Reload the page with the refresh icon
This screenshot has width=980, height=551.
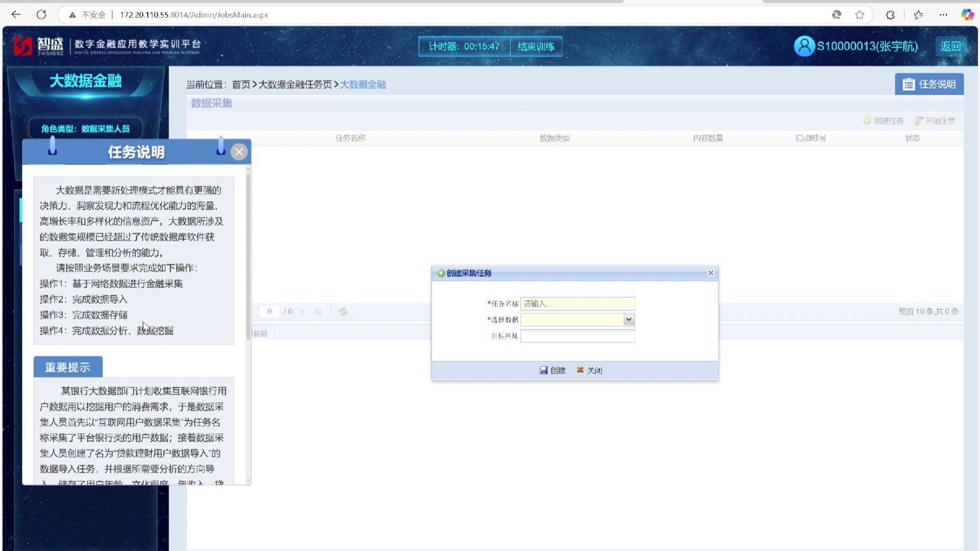(41, 15)
